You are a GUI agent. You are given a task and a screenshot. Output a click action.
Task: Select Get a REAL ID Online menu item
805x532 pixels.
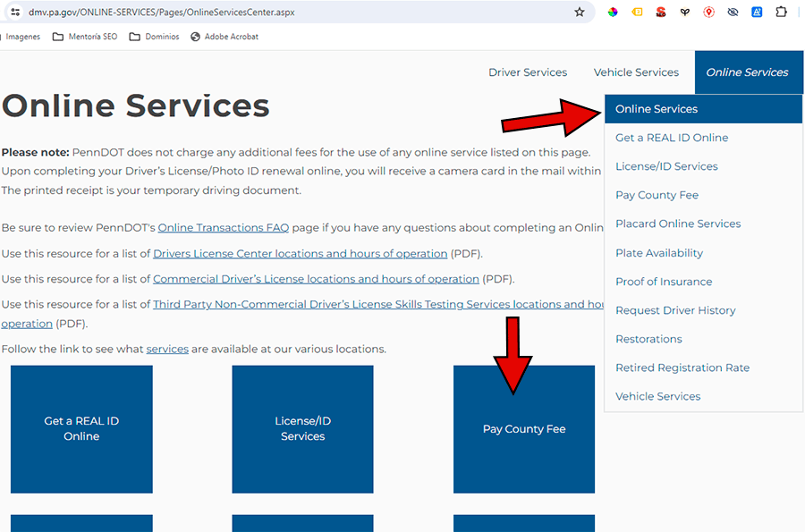[x=672, y=138]
